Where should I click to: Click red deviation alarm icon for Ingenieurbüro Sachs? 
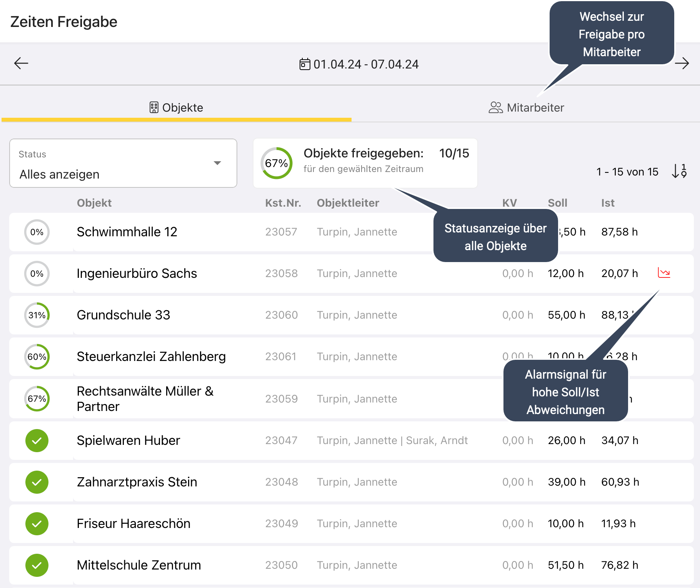tap(664, 273)
